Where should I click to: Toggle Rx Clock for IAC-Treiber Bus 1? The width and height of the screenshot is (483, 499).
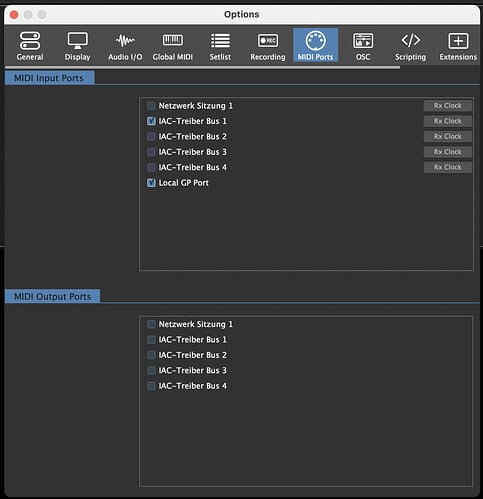coord(448,121)
